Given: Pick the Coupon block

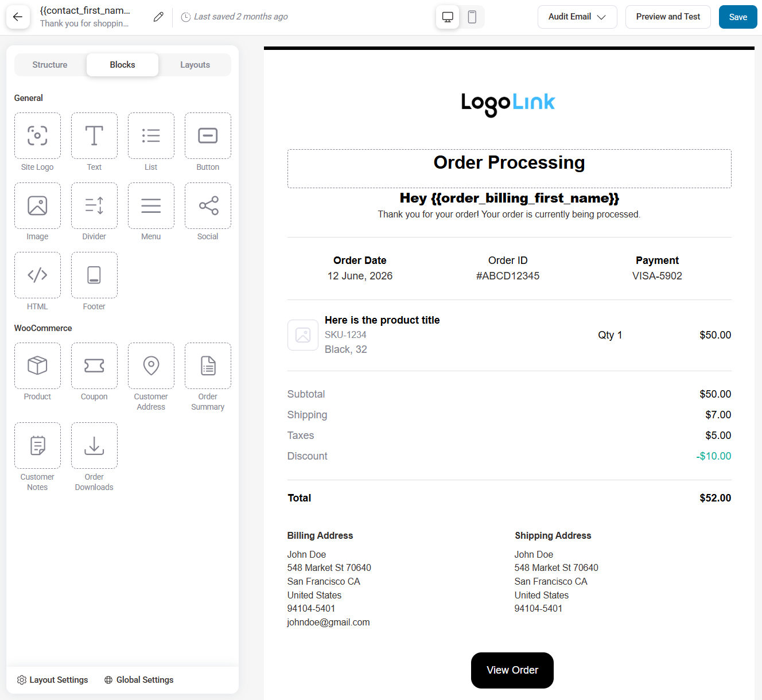Looking at the screenshot, I should 94,365.
